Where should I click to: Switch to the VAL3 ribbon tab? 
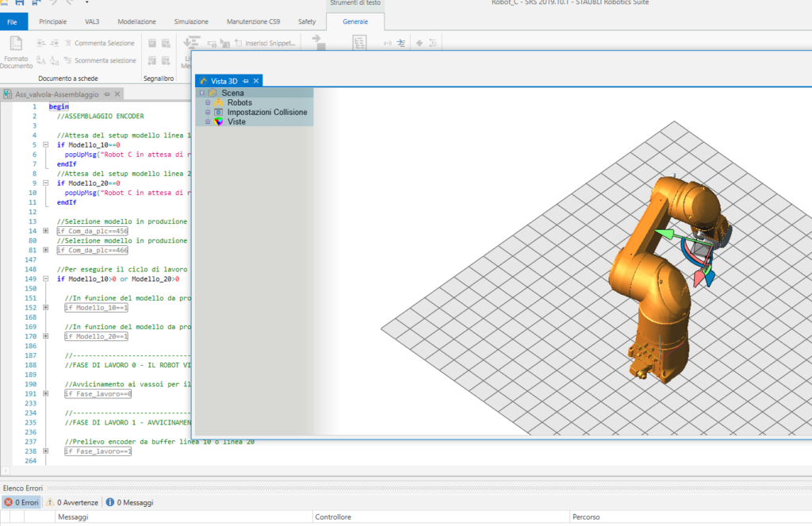point(92,21)
